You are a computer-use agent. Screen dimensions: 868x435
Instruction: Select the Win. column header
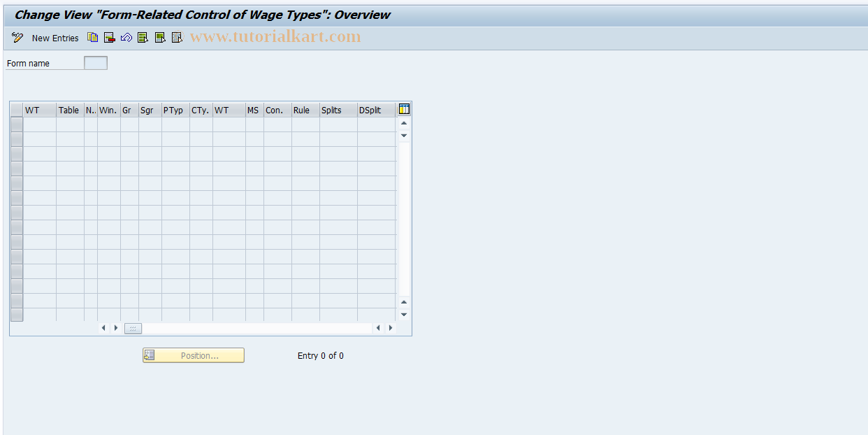pyautogui.click(x=109, y=110)
